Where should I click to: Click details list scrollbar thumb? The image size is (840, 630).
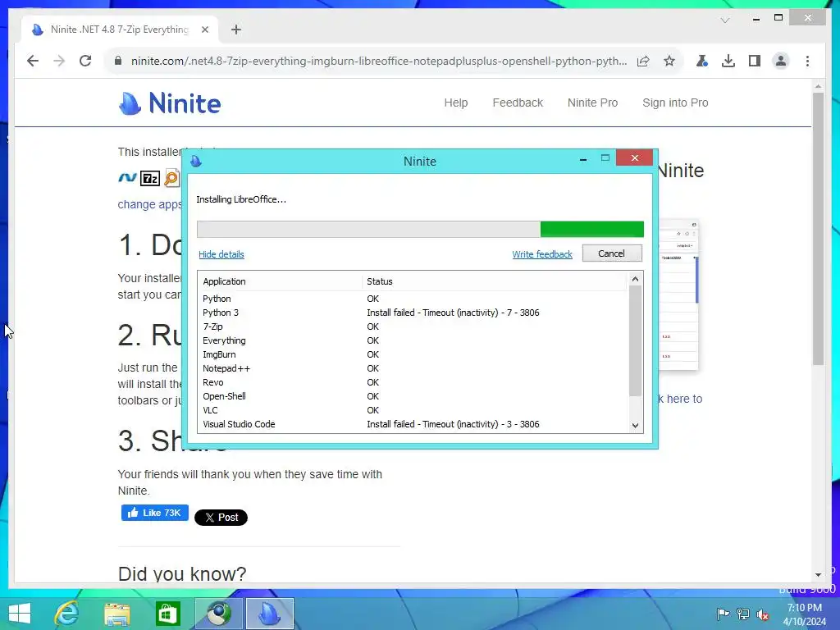636,340
